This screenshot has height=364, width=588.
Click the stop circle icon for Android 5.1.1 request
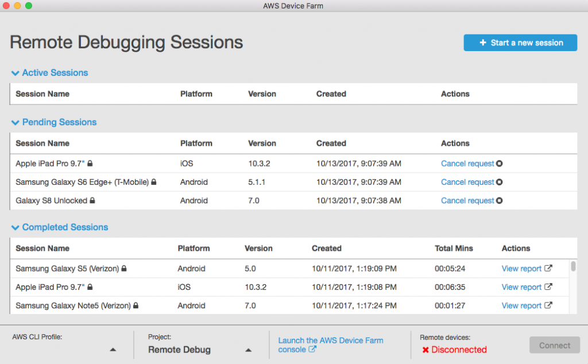click(x=500, y=182)
